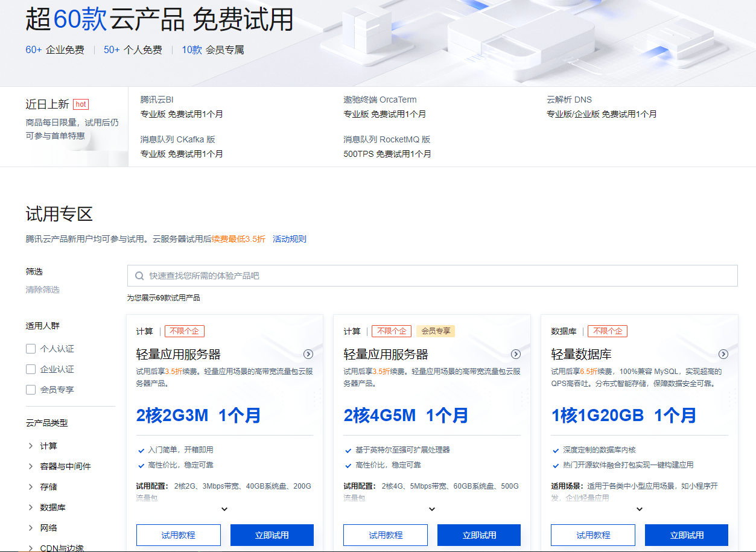This screenshot has width=756, height=552.
Task: Open 消息队列 CKafka 版 entry
Action: [x=178, y=139]
